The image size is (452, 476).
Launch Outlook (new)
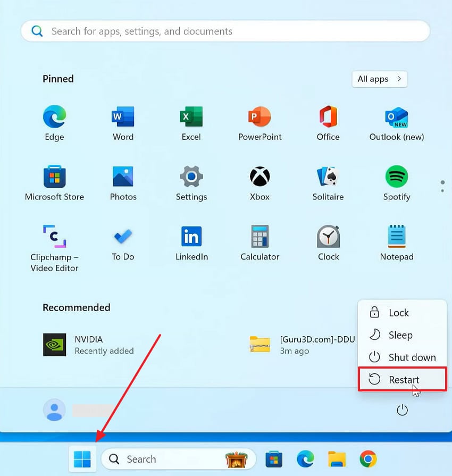tap(397, 123)
